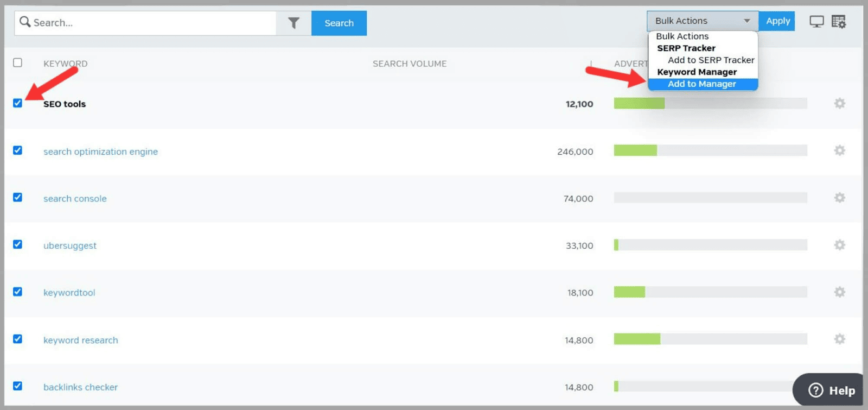868x410 pixels.
Task: Click gear icon for ubersuggest keyword
Action: coord(839,245)
